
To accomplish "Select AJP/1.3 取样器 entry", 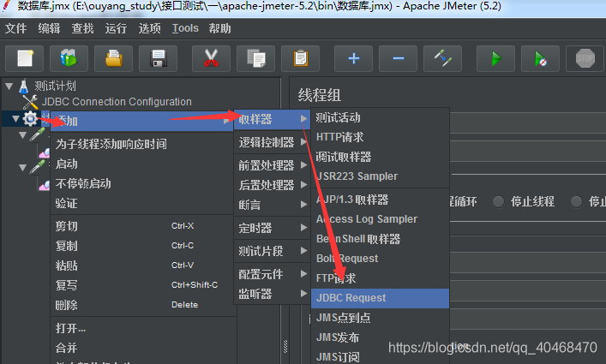I will pyautogui.click(x=381, y=200).
